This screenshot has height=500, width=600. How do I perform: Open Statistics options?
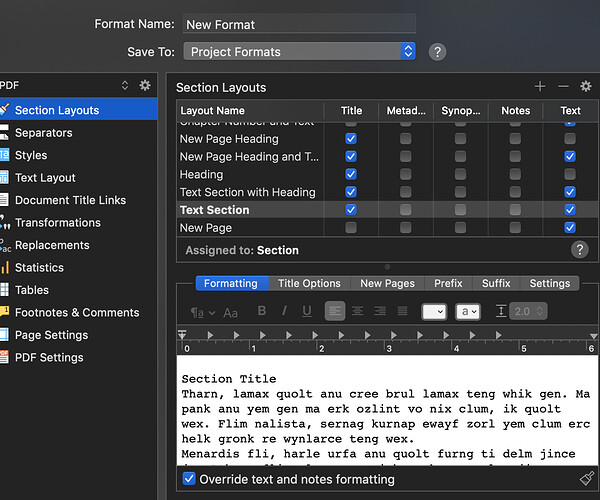[x=39, y=268]
